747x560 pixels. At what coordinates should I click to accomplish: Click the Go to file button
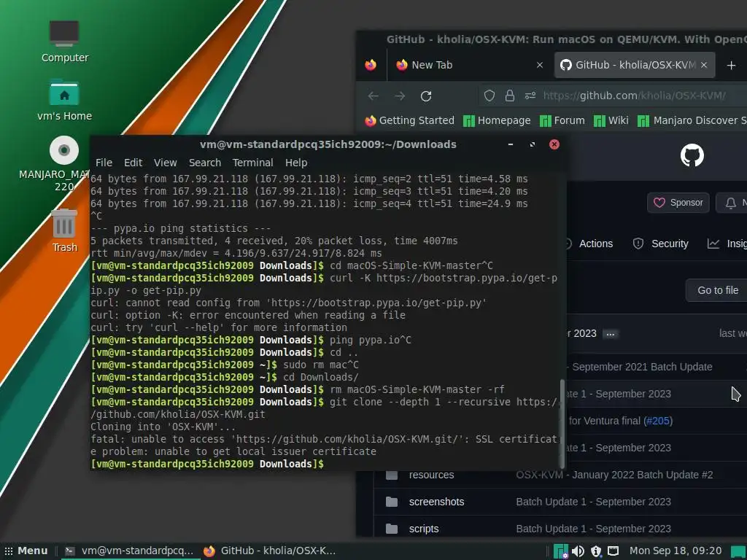pos(716,290)
